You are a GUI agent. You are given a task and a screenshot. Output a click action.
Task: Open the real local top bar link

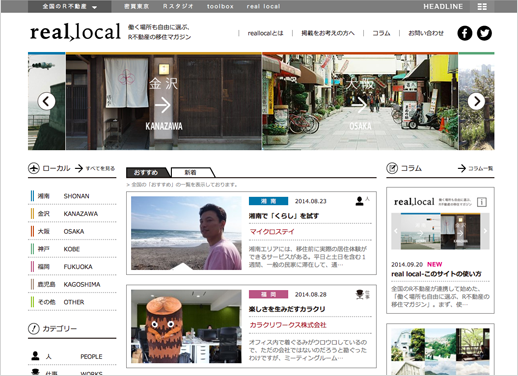[x=263, y=6]
